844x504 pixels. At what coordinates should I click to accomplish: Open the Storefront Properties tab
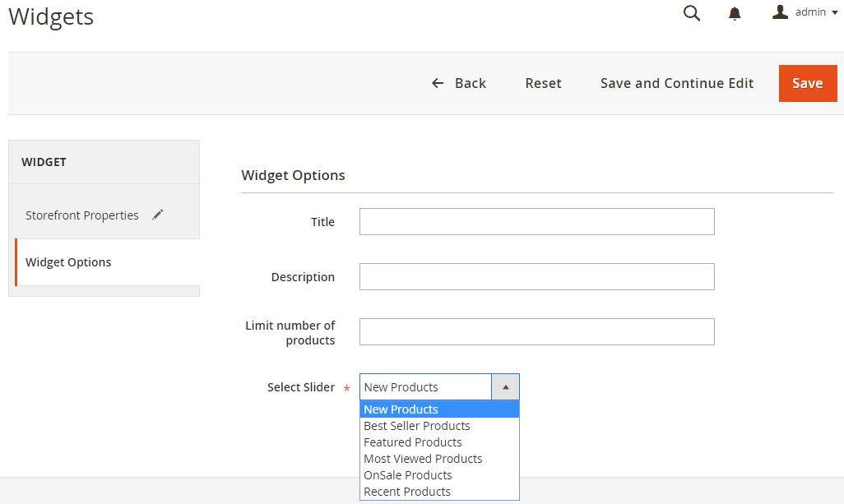pyautogui.click(x=82, y=215)
